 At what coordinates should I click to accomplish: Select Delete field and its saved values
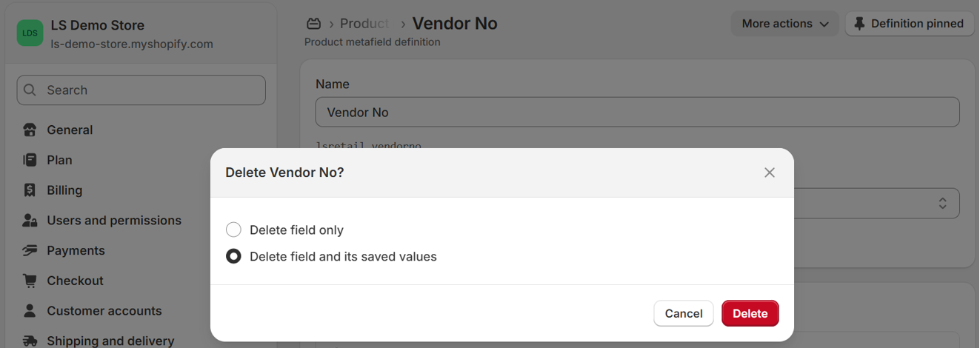[233, 257]
